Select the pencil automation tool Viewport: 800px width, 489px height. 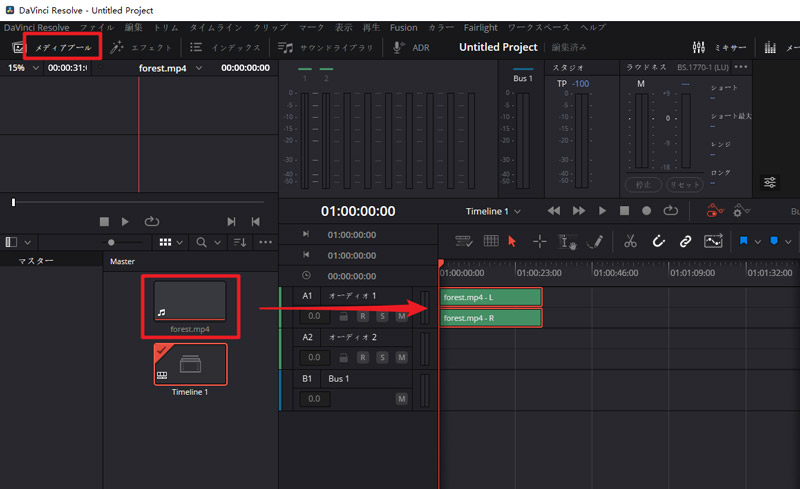(595, 241)
